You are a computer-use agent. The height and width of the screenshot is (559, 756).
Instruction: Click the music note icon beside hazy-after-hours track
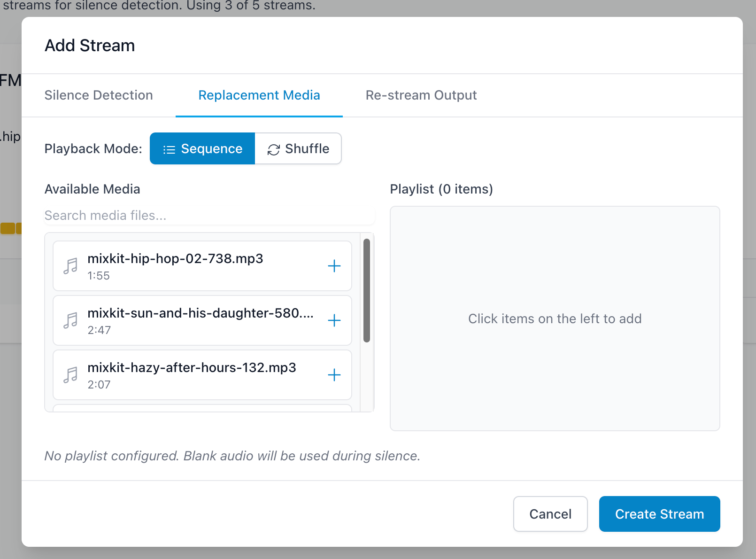tap(70, 375)
